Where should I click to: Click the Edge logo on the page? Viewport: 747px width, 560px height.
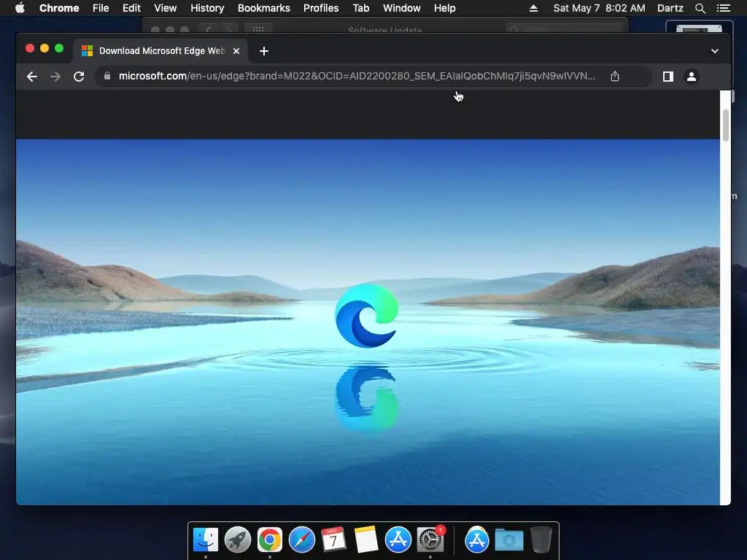367,315
